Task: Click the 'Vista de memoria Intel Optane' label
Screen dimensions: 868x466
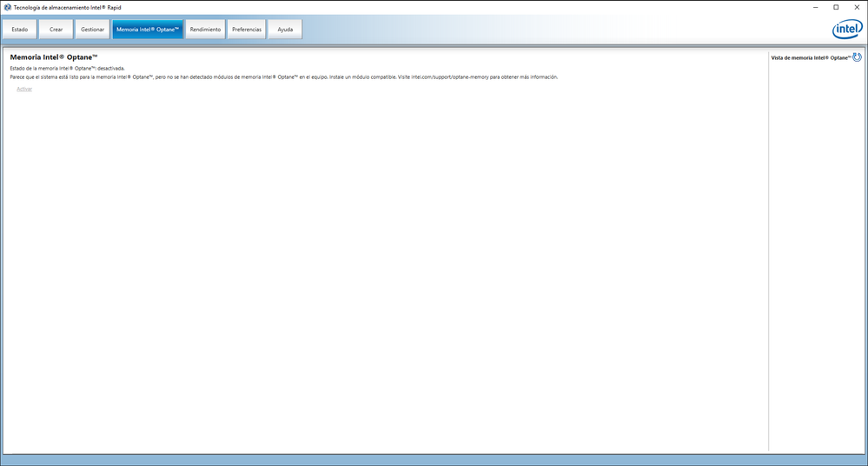Action: click(x=811, y=57)
